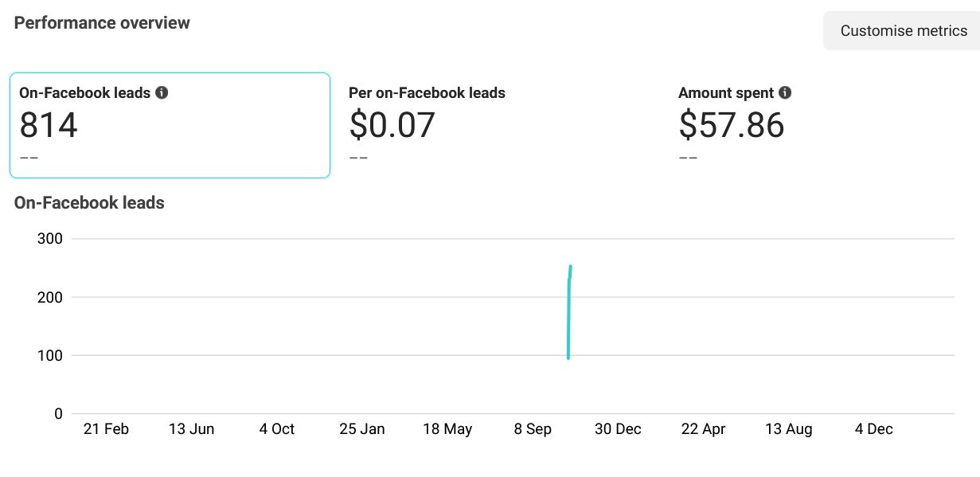Click the 13 Jun axis label
The width and height of the screenshot is (980, 477).
click(x=191, y=429)
